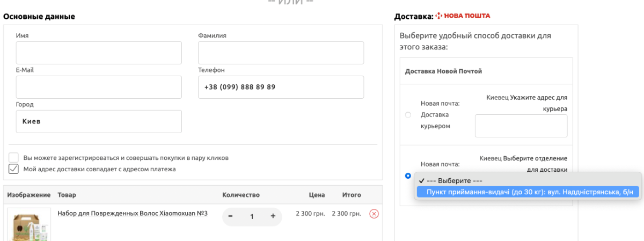Viewport: 644px width, 241px height.
Task: Click the courier address text box
Action: coord(521,126)
